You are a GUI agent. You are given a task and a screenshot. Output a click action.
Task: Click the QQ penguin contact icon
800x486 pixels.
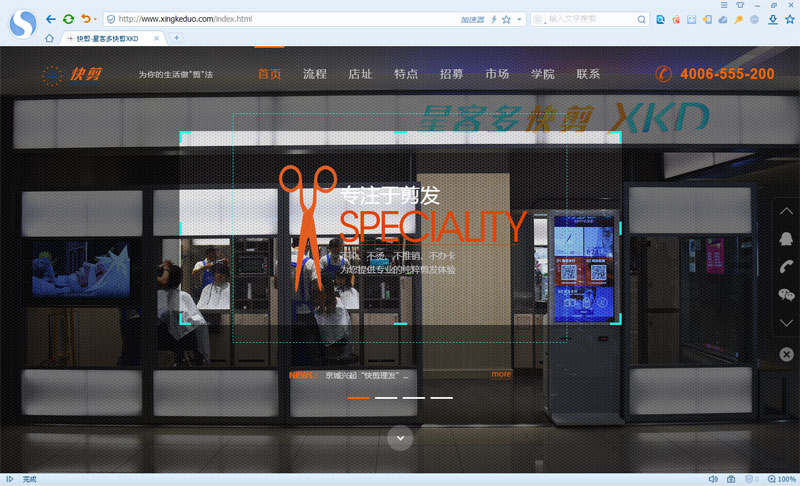[x=786, y=239]
